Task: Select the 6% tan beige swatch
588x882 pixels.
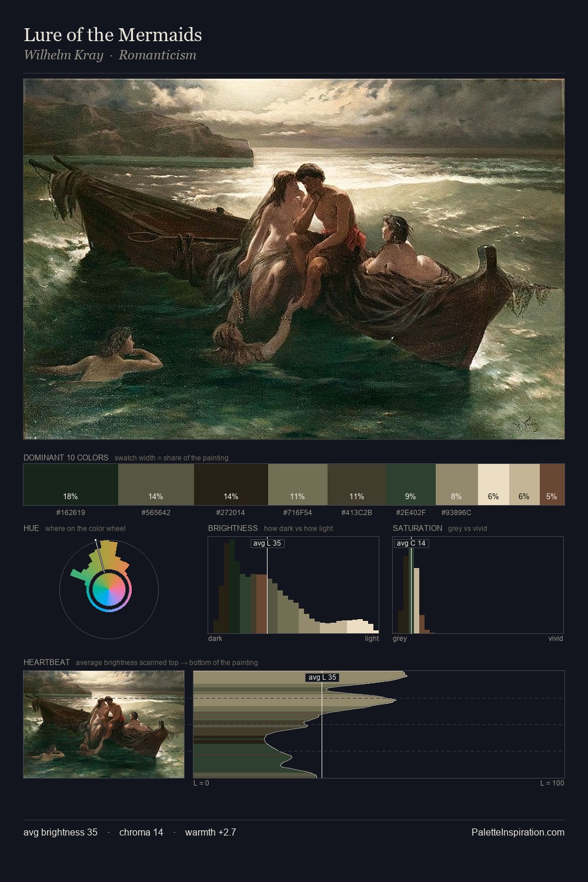Action: pos(524,485)
